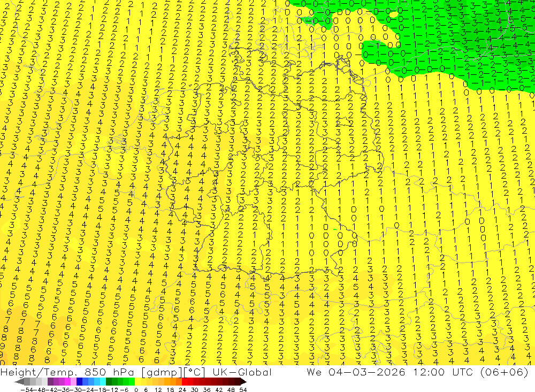
Task: Click the 'We 04-03-2026' date text
Action: 356,372
